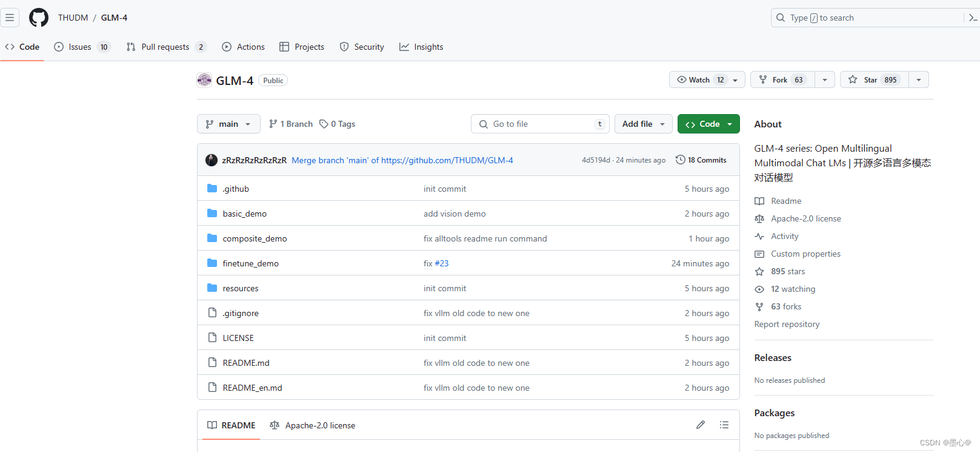Open the green Code dropdown

[708, 124]
